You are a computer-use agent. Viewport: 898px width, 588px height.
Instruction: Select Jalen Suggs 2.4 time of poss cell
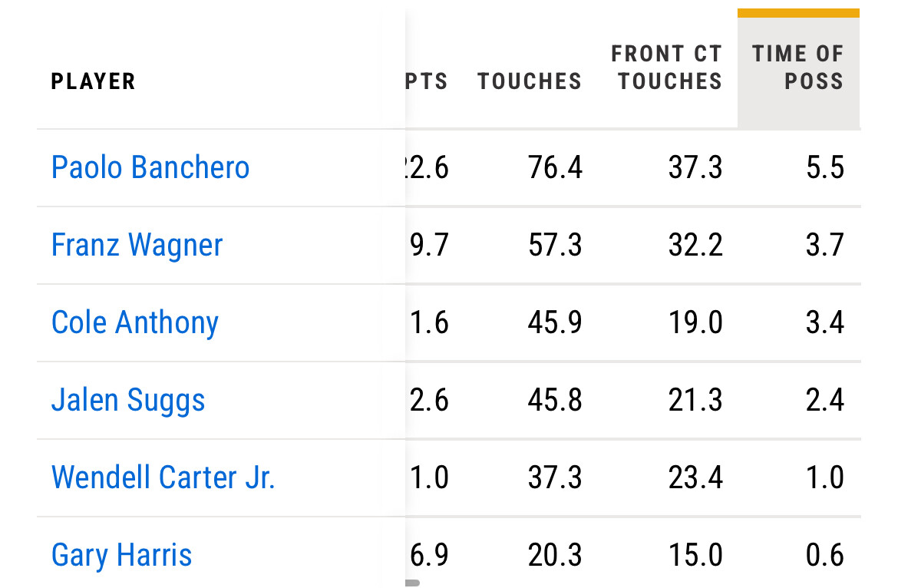click(824, 400)
